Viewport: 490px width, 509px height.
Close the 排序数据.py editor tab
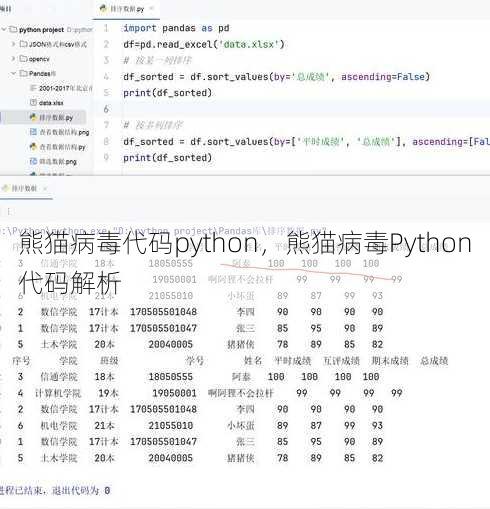point(151,8)
